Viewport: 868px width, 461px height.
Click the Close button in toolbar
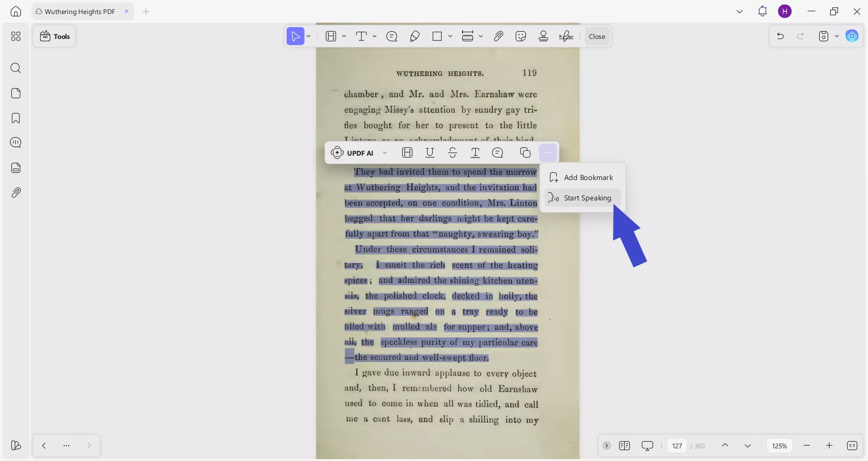[597, 36]
